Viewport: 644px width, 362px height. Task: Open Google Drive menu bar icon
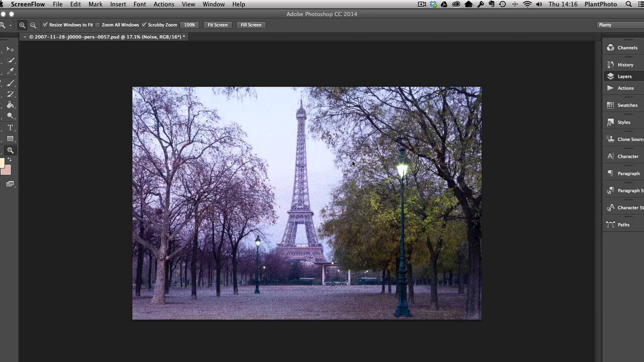pyautogui.click(x=445, y=4)
